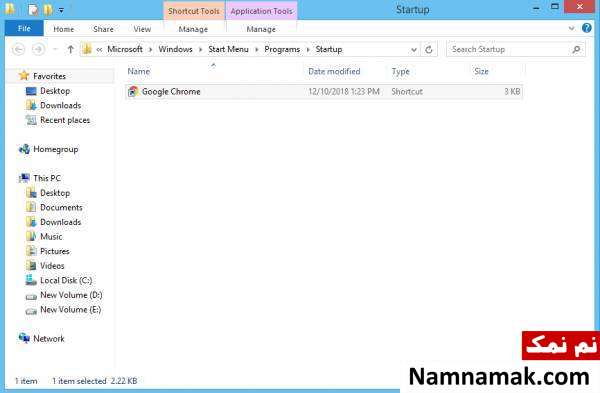Click the 12/10/2018 1:23 PM date cell
The image size is (600, 393).
[344, 91]
